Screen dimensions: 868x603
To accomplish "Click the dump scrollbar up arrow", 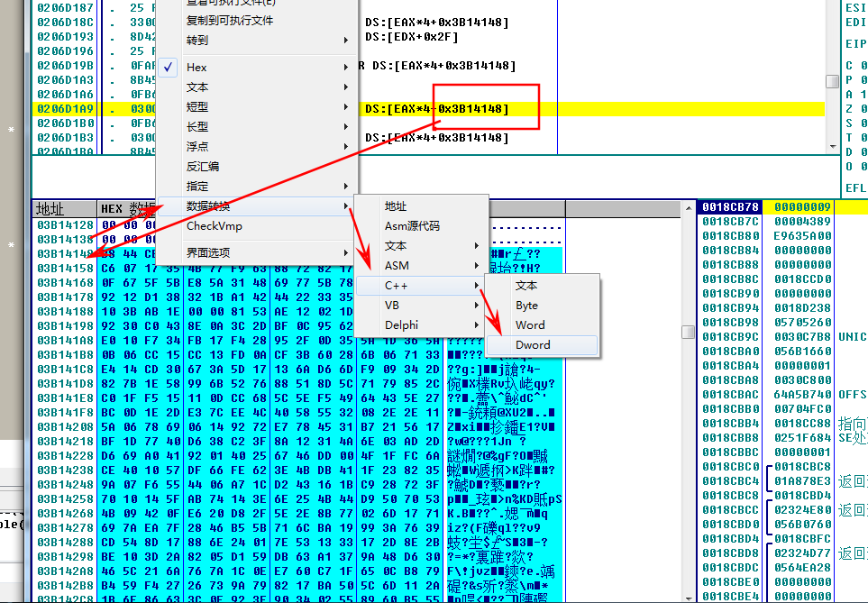I will (x=688, y=208).
